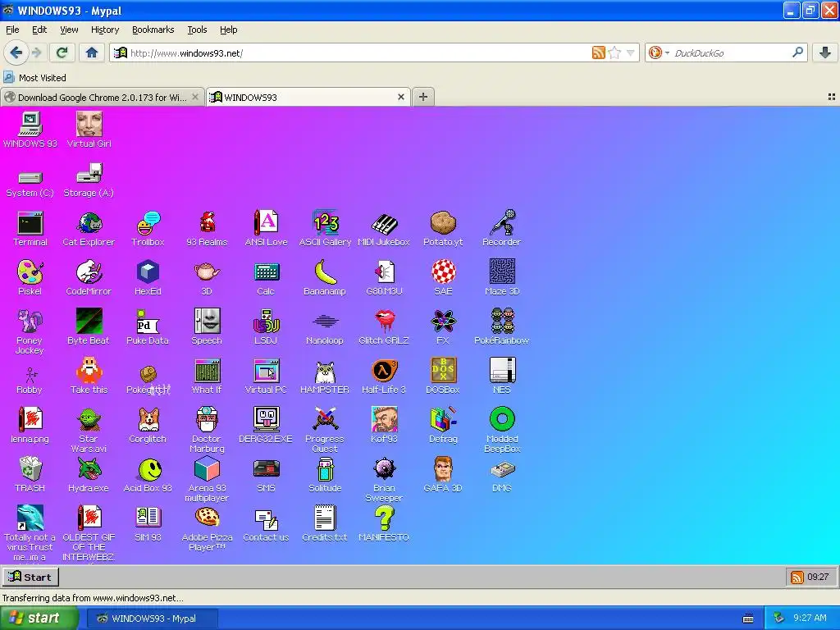This screenshot has height=630, width=840.
Task: Open Virtual PC
Action: (266, 377)
